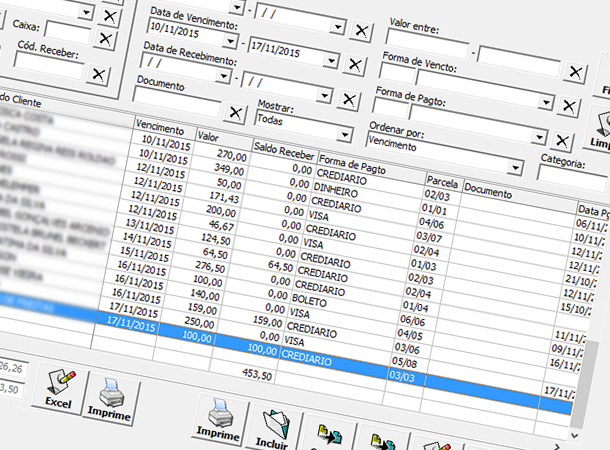
Task: Open the Data de Vencimento start date dropdown
Action: [x=230, y=41]
